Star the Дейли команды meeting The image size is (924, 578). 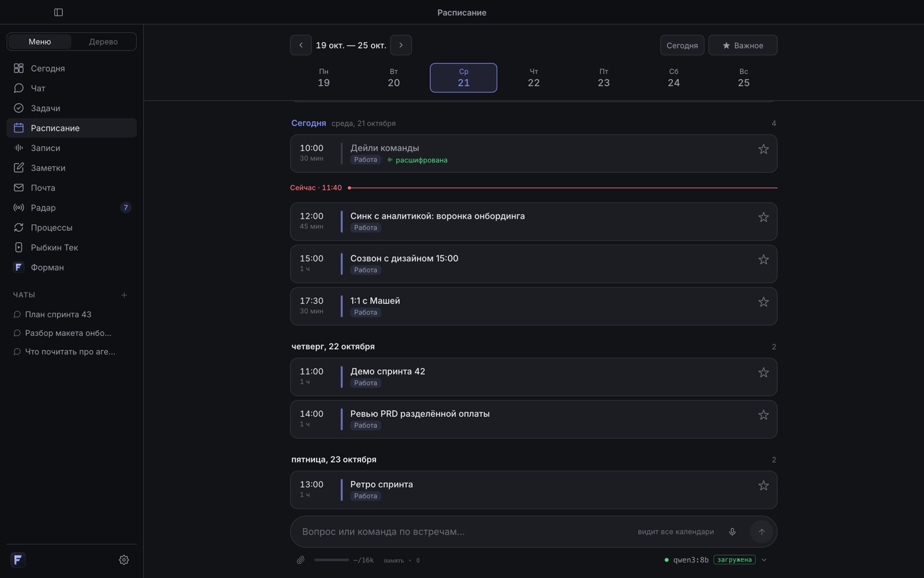click(763, 149)
